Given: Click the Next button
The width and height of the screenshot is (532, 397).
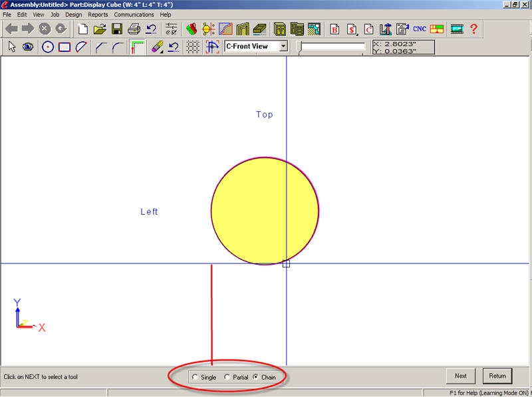Looking at the screenshot, I should point(461,376).
